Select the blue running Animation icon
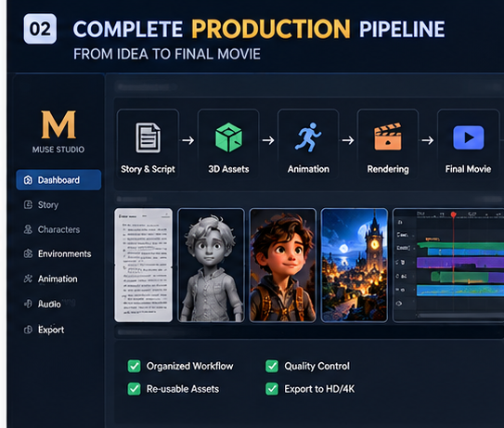The height and width of the screenshot is (428, 504). (x=308, y=137)
